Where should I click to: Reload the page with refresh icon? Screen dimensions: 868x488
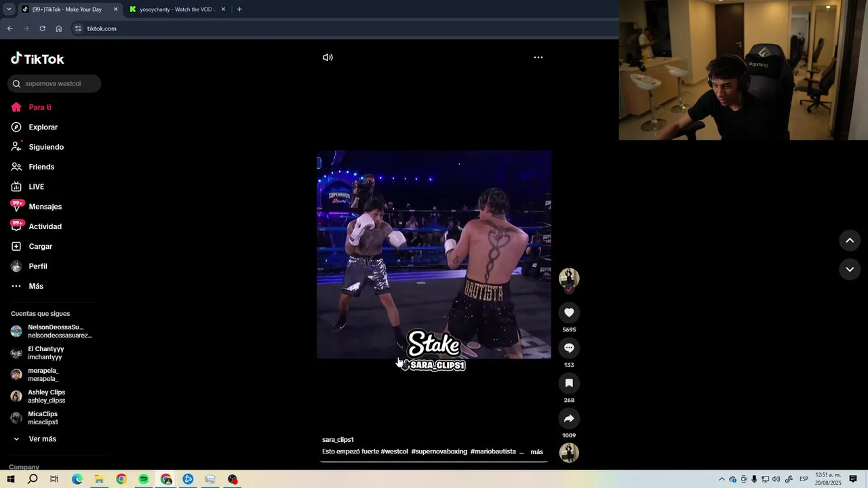point(42,28)
